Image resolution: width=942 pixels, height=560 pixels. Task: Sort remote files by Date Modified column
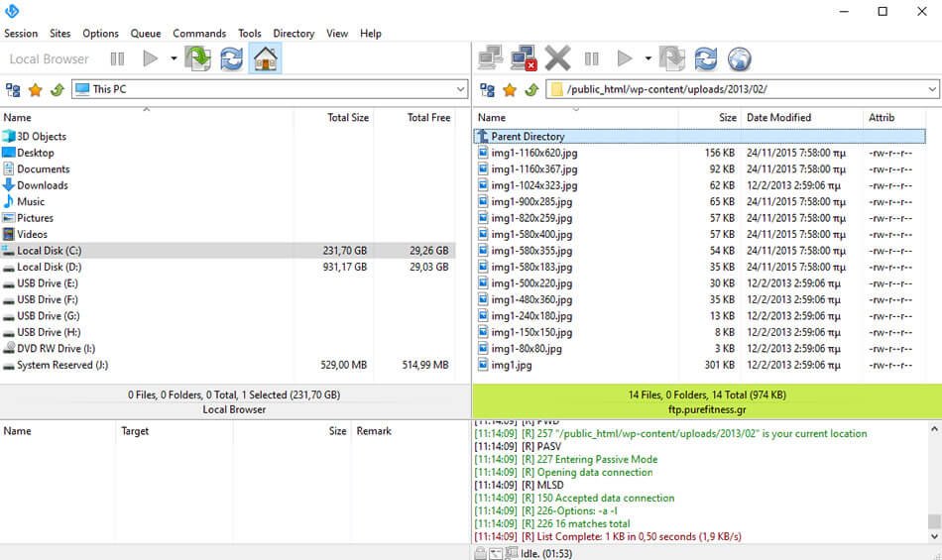(x=778, y=117)
